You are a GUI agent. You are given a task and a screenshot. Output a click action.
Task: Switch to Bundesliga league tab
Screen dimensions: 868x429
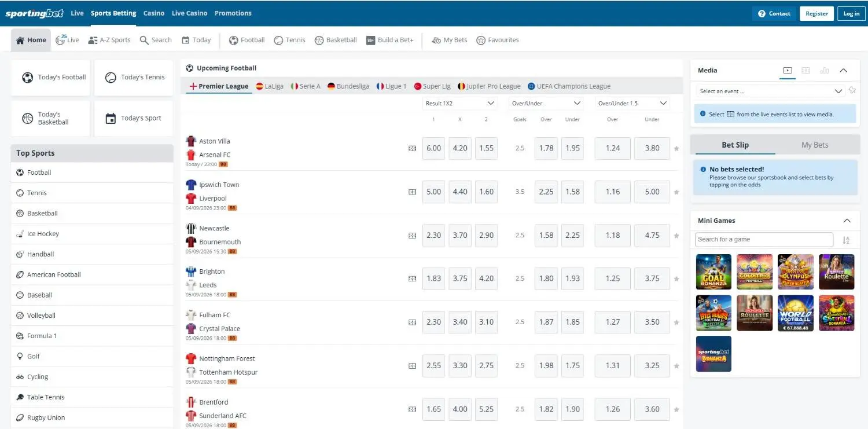tap(348, 86)
